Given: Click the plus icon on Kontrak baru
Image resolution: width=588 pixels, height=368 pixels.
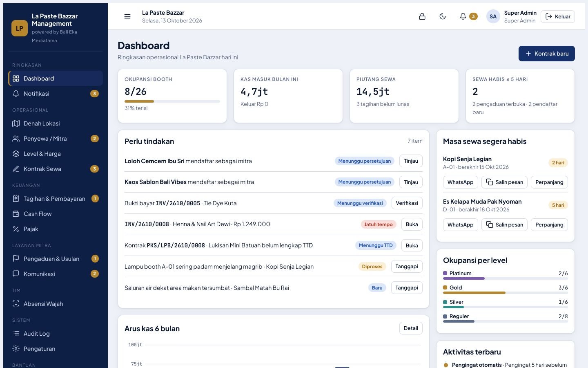Looking at the screenshot, I should pyautogui.click(x=528, y=54).
